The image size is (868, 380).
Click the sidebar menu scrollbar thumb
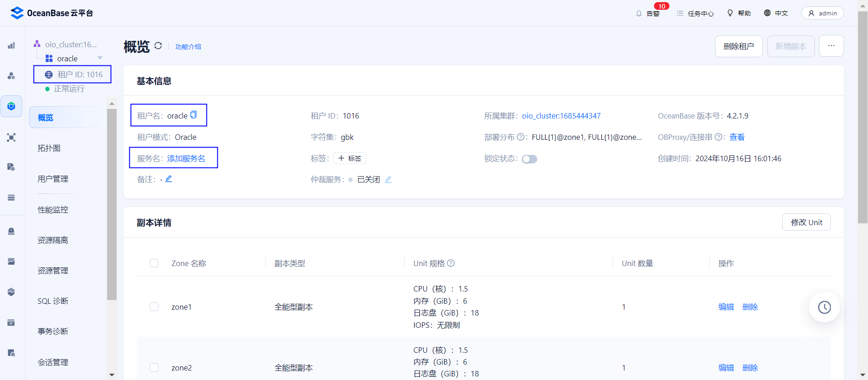pos(112,204)
